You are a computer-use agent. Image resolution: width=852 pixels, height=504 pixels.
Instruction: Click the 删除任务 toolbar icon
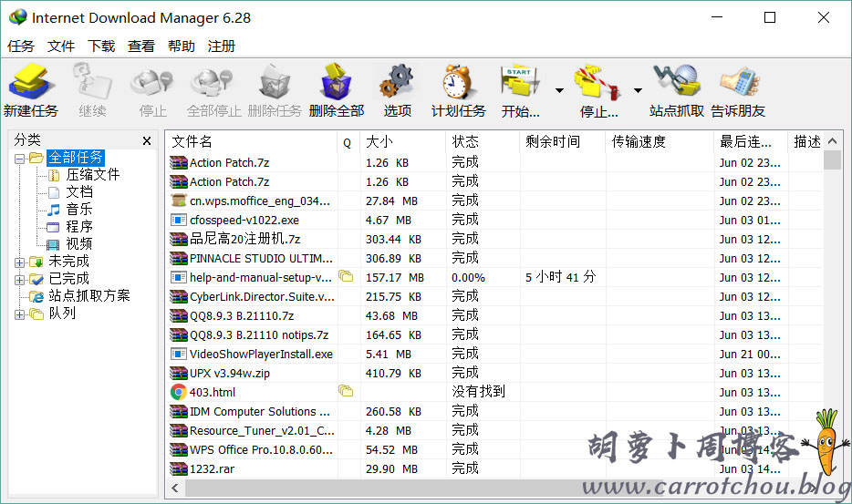pyautogui.click(x=275, y=83)
